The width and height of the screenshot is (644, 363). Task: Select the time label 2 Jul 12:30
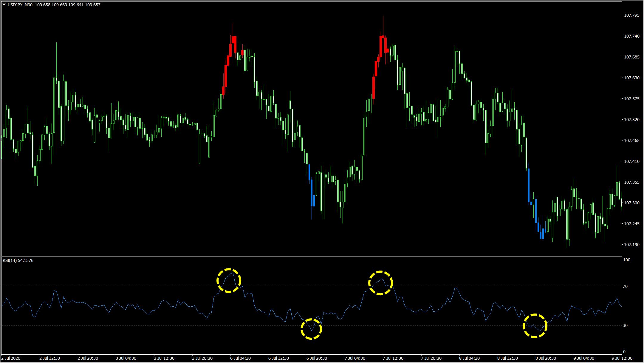(49, 358)
